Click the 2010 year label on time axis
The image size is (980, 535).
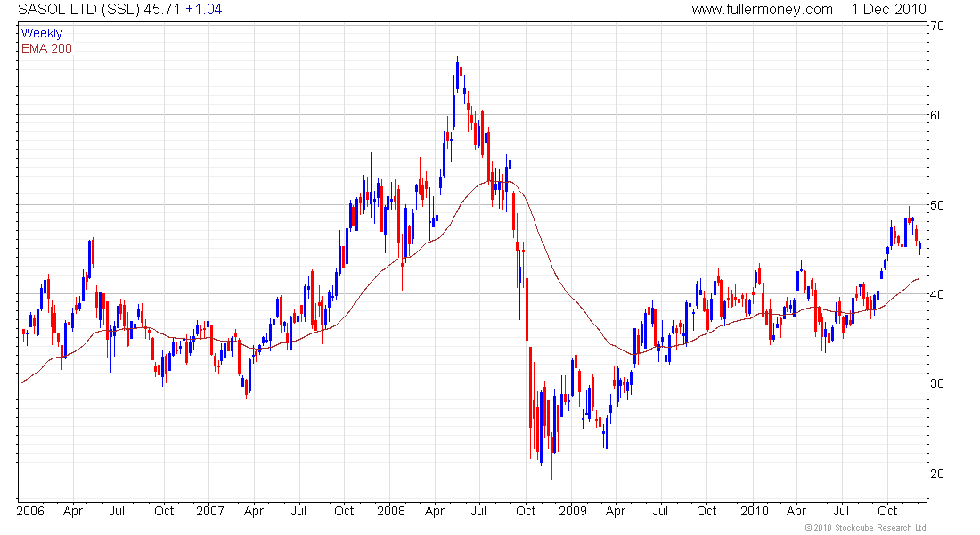(x=755, y=511)
